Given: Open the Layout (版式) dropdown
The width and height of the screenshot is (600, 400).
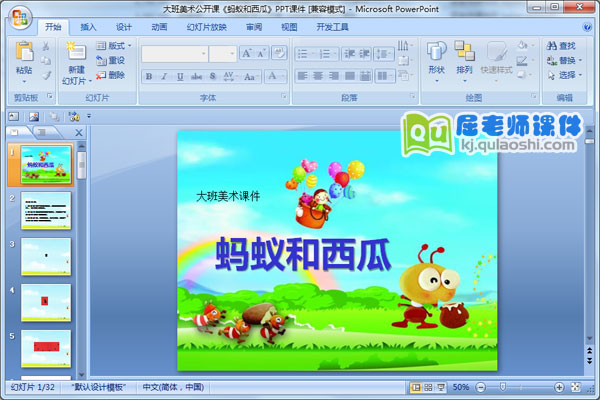Looking at the screenshot, I should click(x=114, y=46).
